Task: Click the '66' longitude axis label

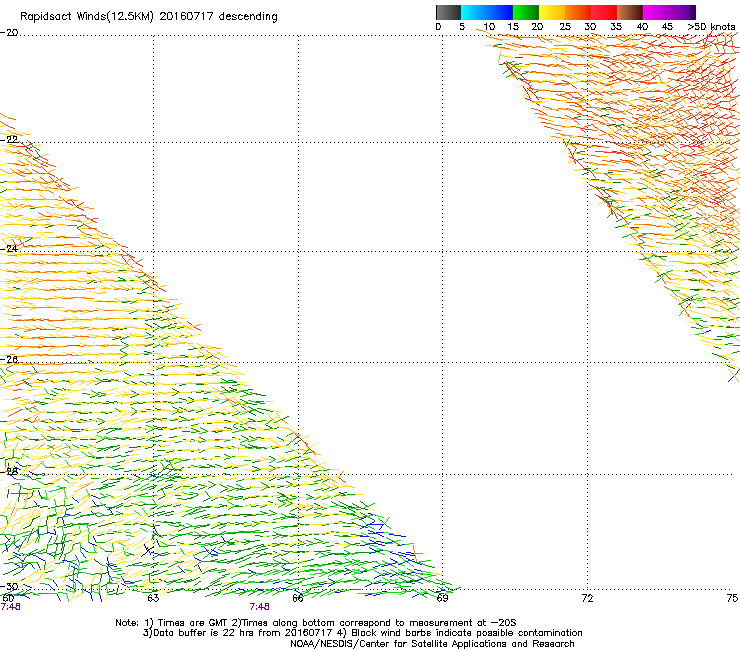Action: tap(298, 599)
